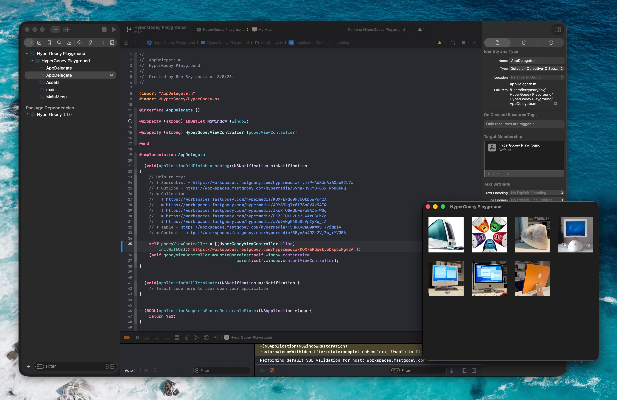Image resolution: width=617 pixels, height=400 pixels.
Task: Open the Project navigator tab
Action: point(28,43)
